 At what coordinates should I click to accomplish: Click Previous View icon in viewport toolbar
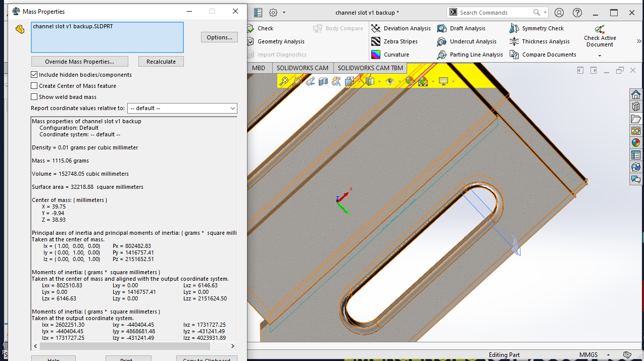click(310, 81)
